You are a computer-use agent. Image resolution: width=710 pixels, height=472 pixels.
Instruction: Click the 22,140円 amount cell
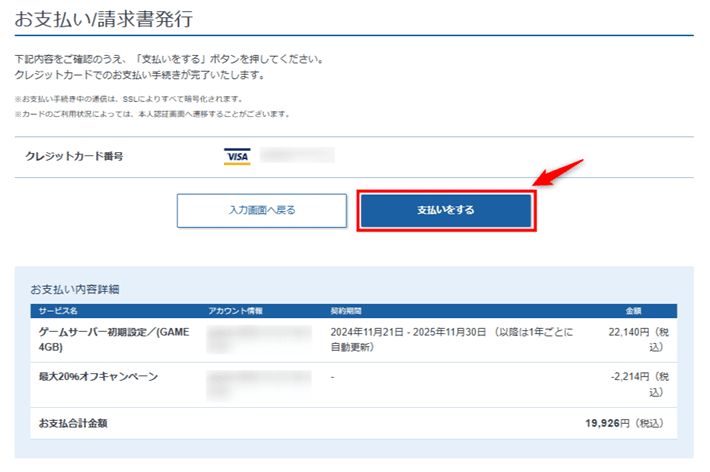coord(638,339)
